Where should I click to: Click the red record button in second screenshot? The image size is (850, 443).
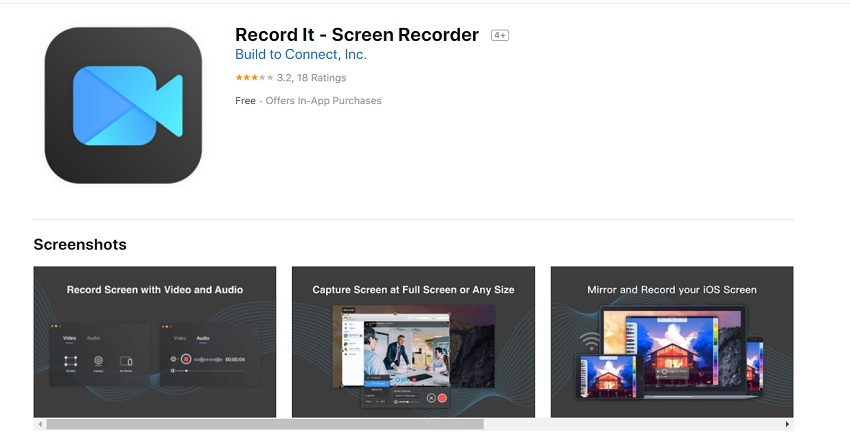click(442, 398)
